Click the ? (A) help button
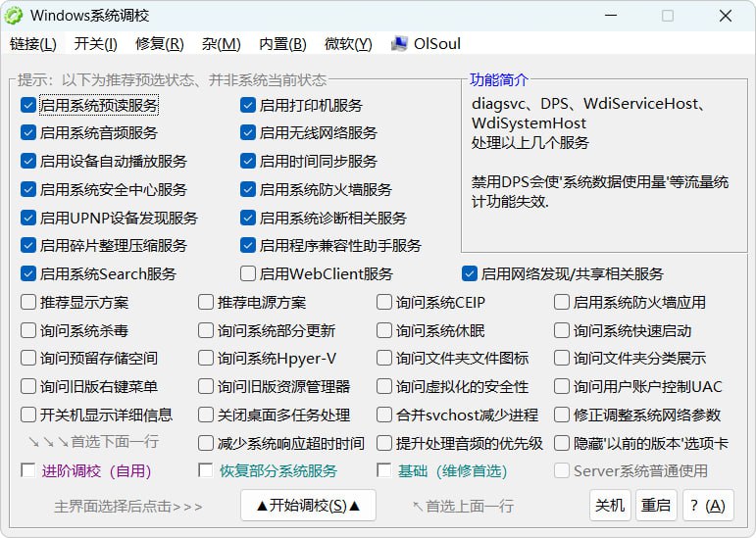This screenshot has height=538, width=756. (708, 506)
